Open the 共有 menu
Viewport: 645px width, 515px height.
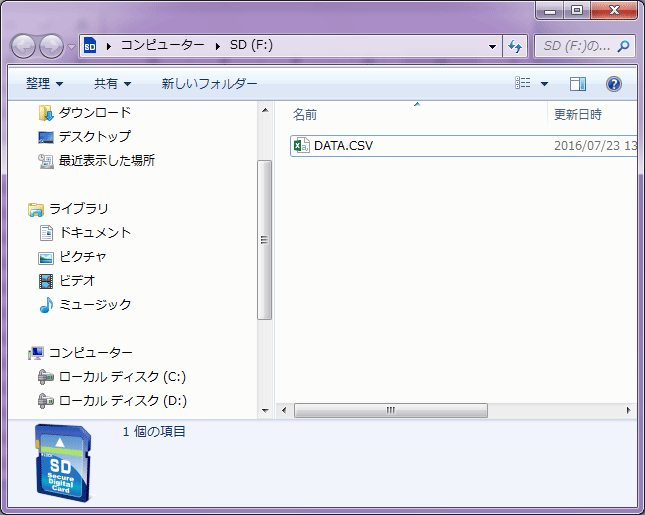click(112, 84)
